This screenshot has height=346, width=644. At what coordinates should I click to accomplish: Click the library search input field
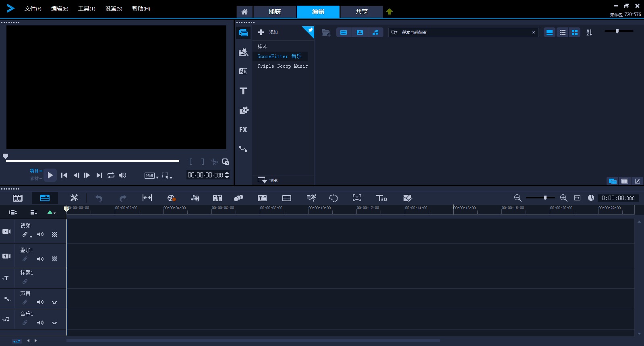(x=463, y=32)
